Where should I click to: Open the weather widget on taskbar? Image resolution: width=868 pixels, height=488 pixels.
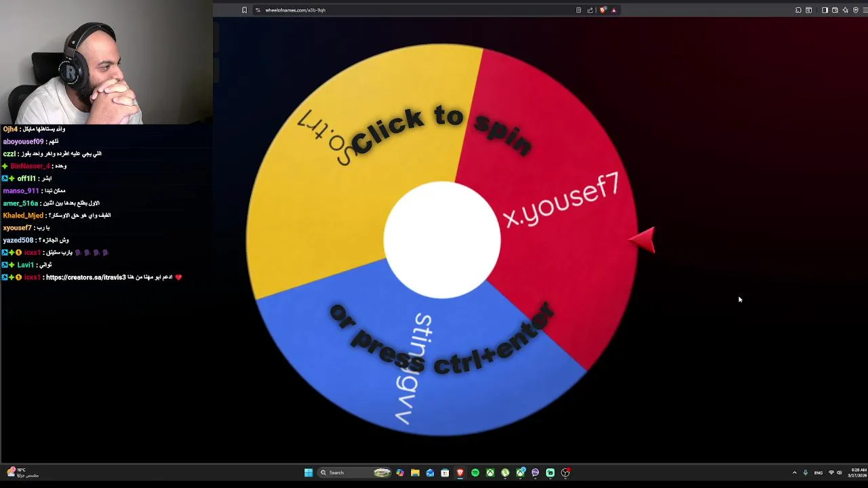pyautogui.click(x=22, y=472)
